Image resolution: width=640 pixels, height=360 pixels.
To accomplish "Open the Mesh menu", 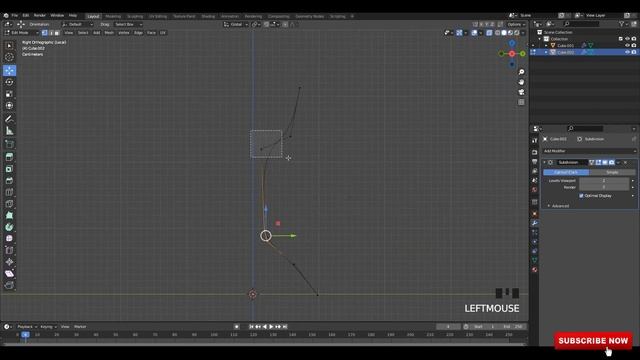I will (109, 33).
